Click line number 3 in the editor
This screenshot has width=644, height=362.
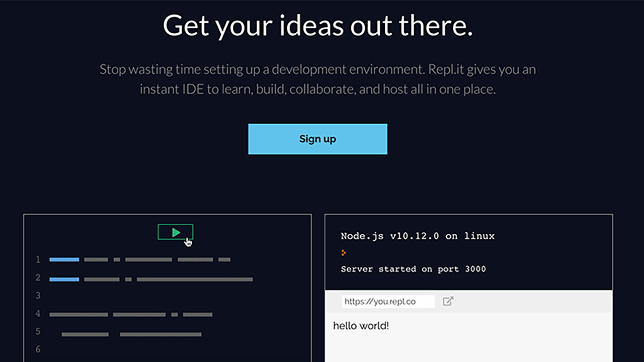click(x=38, y=296)
